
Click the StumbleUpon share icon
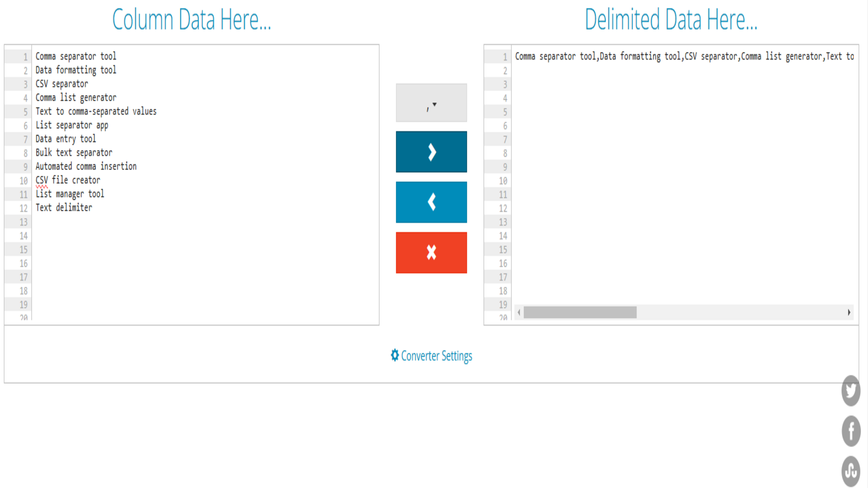point(851,471)
